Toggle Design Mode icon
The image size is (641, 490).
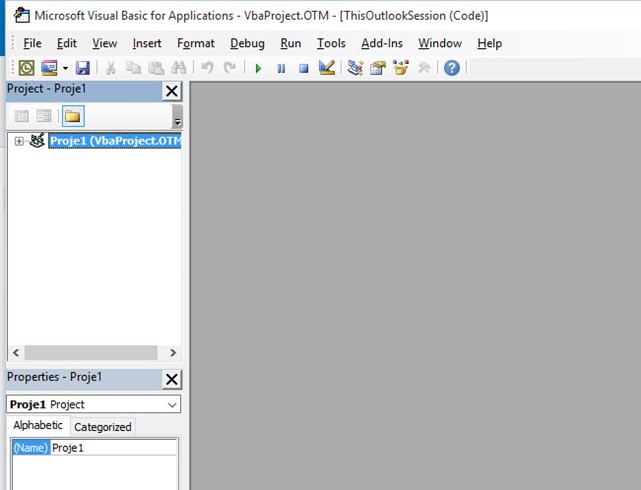click(327, 68)
